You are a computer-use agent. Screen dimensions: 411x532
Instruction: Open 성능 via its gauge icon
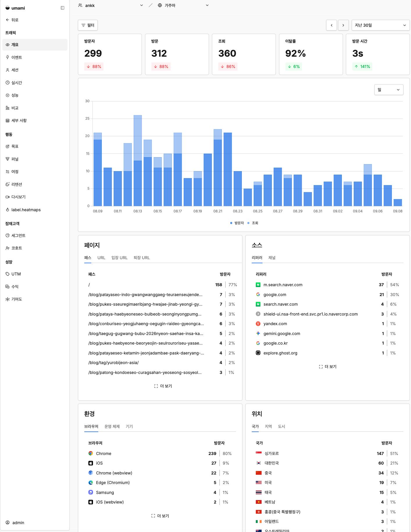click(8, 95)
